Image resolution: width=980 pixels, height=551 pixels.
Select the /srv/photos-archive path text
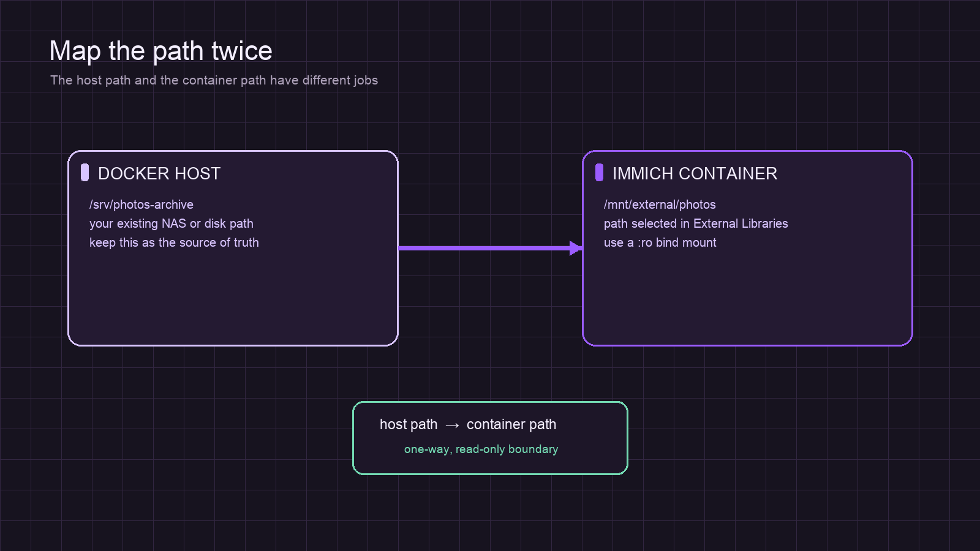(141, 204)
